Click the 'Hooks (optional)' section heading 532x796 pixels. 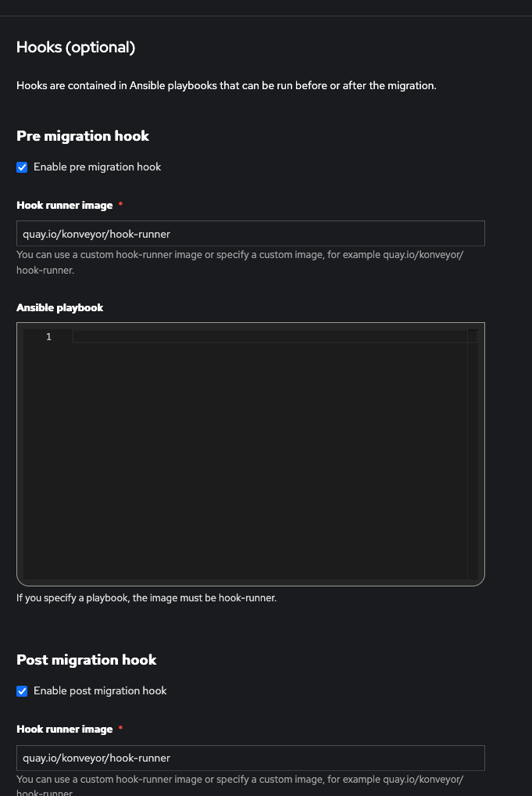[76, 48]
